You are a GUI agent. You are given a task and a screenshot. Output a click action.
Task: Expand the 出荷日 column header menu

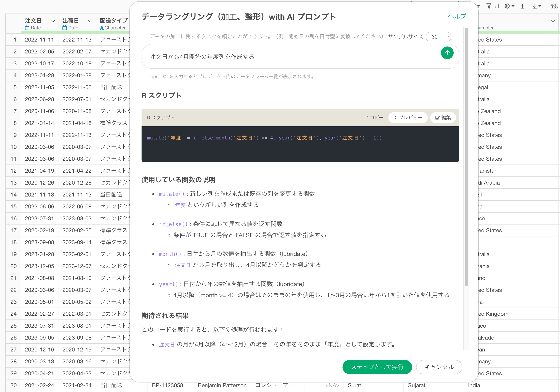(x=90, y=21)
